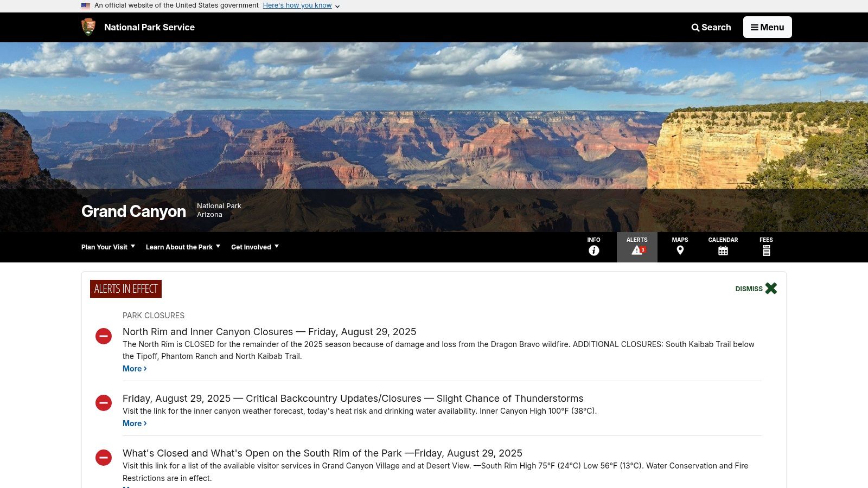868x488 pixels.
Task: Open the Fees receipt icon
Action: point(766,247)
